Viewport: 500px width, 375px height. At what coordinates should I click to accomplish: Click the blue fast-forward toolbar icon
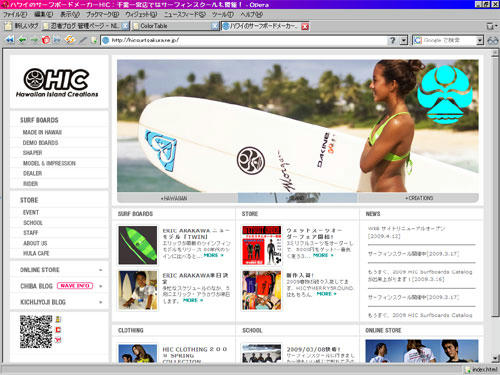[57, 40]
